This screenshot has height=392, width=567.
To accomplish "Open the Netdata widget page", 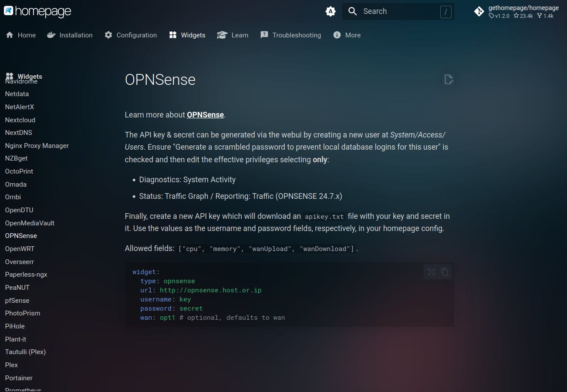I will 17,94.
